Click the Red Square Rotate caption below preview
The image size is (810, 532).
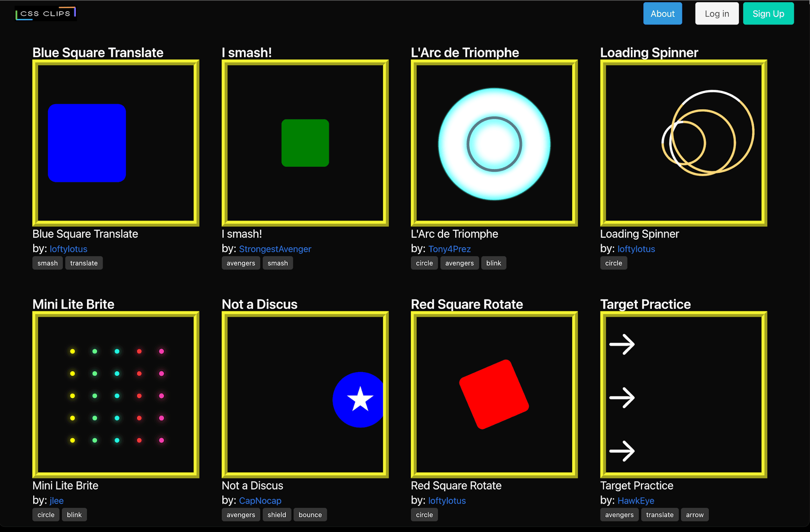click(456, 486)
